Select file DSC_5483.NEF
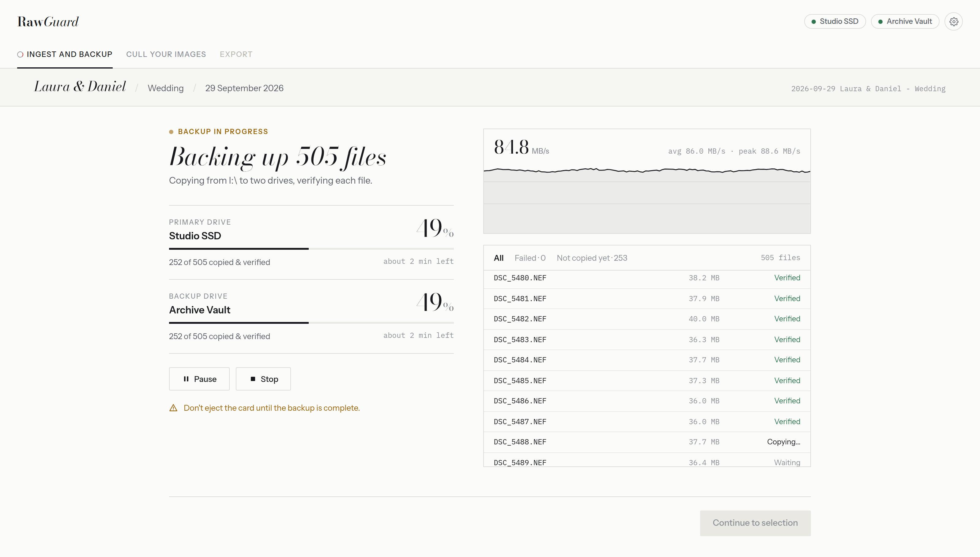980x557 pixels. click(646, 340)
